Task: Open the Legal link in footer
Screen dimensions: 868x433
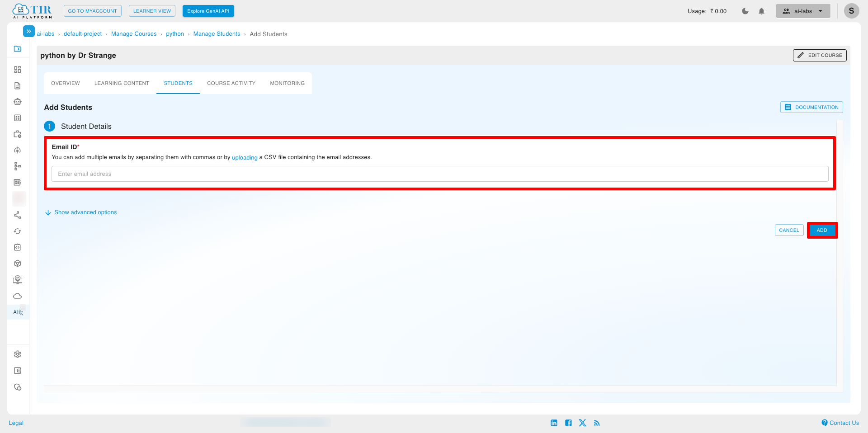Action: coord(16,423)
